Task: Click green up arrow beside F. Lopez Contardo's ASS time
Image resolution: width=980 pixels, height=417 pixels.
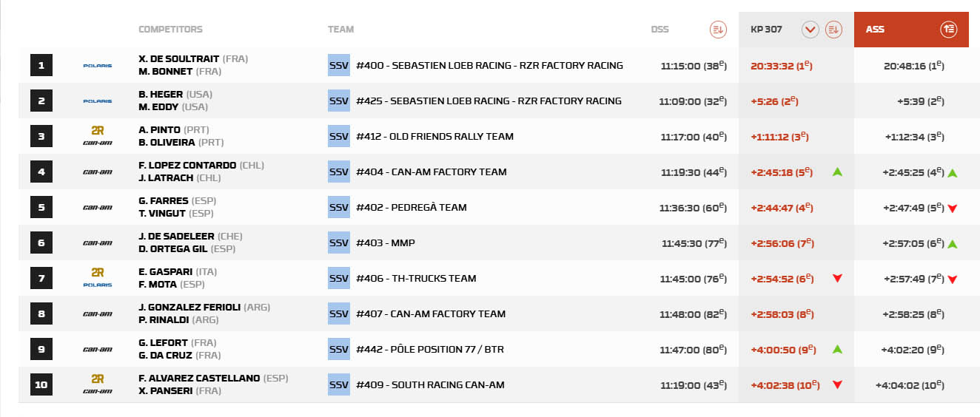Action: tap(953, 173)
